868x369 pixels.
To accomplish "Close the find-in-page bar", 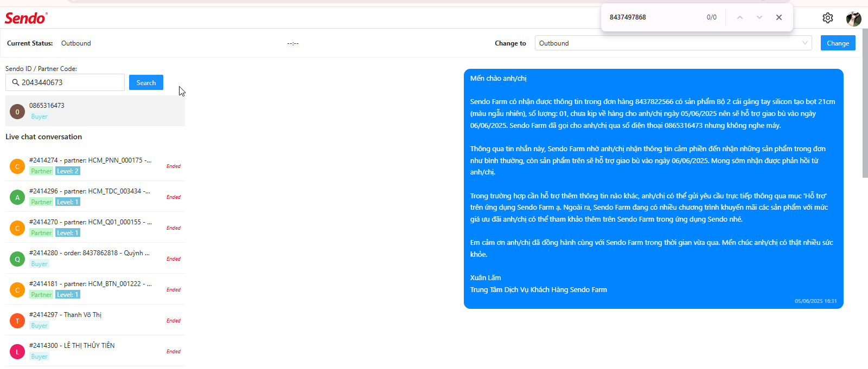I will coord(779,17).
